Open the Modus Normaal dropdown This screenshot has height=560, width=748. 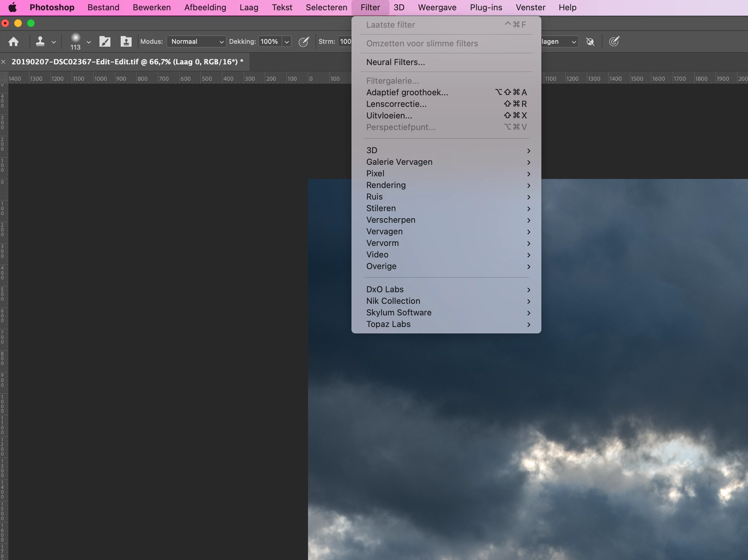pos(196,42)
